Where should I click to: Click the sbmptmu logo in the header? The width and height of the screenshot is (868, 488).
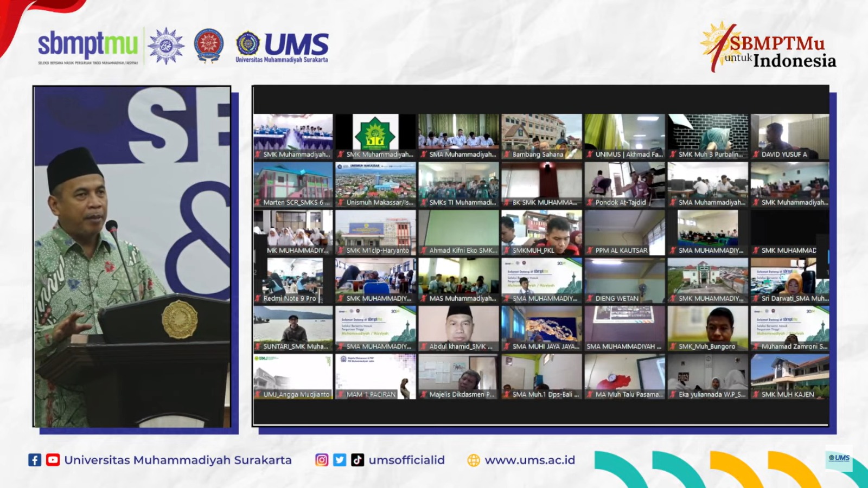pos(88,48)
